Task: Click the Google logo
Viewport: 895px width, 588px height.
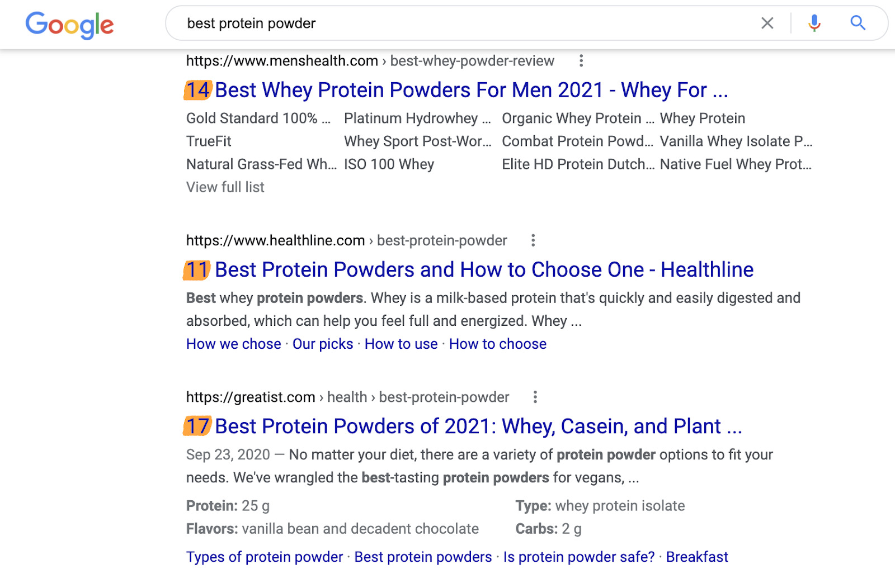Action: click(69, 25)
